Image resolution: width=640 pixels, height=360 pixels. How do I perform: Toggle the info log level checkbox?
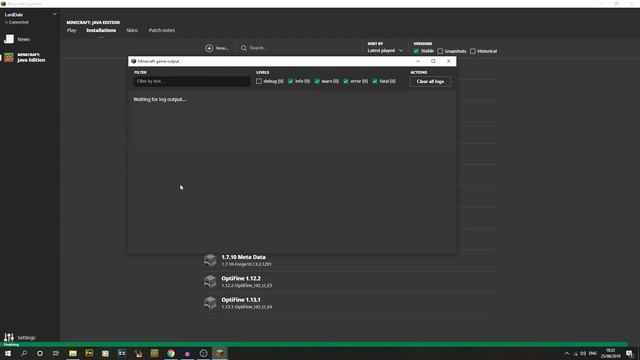291,81
